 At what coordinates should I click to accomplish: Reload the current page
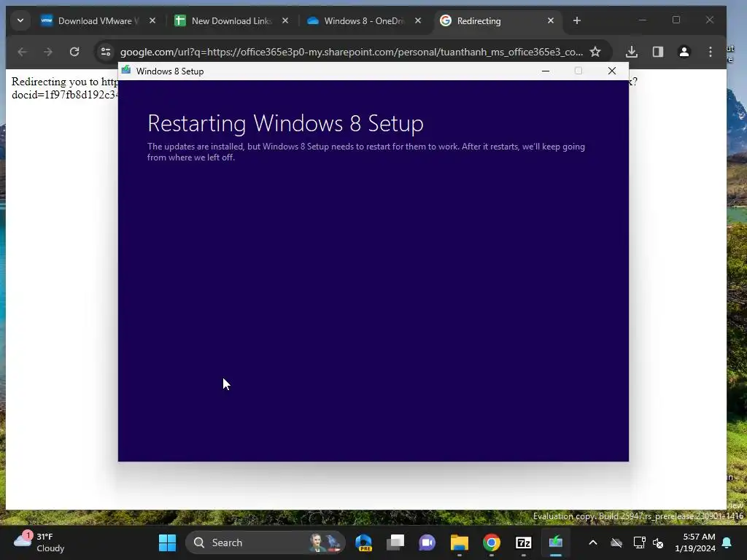pyautogui.click(x=74, y=52)
